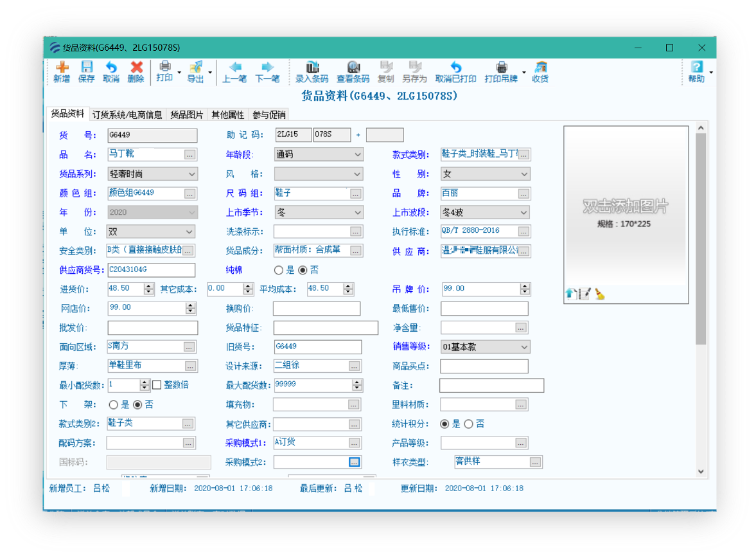The width and height of the screenshot is (756, 558).
Task: Select 否 radio button for 统计积分
Action: click(x=468, y=424)
